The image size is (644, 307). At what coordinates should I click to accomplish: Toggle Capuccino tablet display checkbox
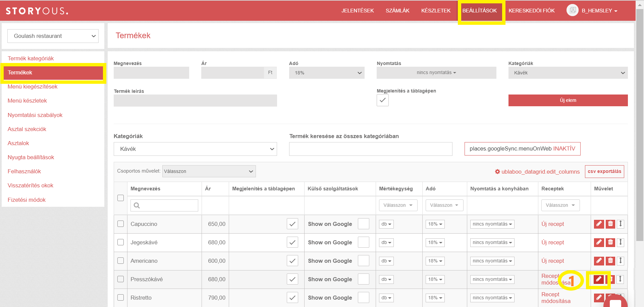click(x=292, y=224)
